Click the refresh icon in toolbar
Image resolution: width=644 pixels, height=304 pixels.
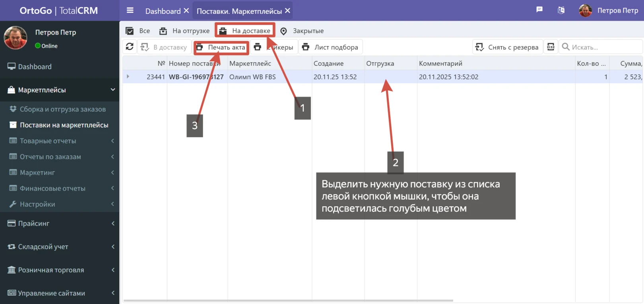tap(130, 47)
